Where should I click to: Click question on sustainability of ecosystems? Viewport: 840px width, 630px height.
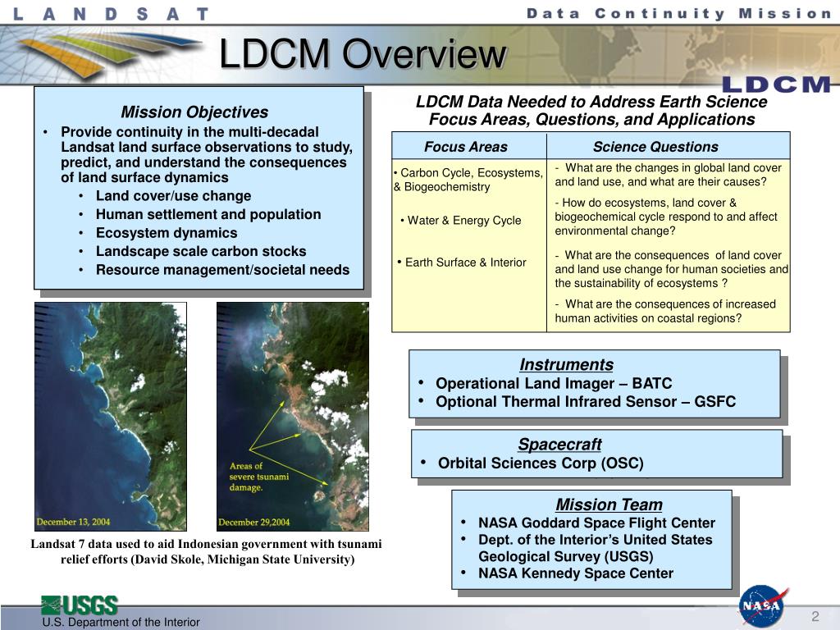coord(671,269)
